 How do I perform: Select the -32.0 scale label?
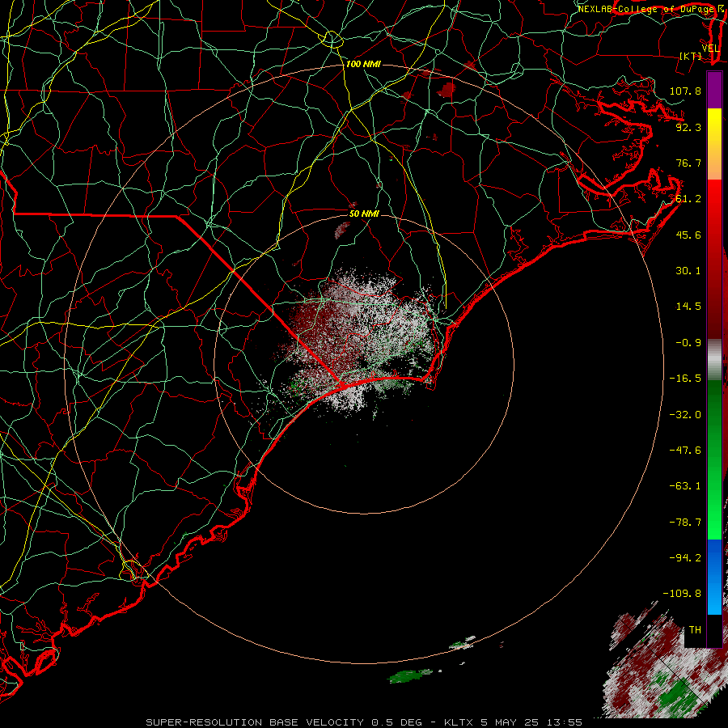click(685, 415)
